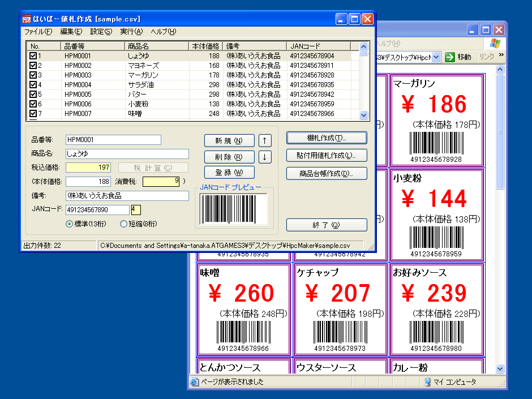The image size is (532, 399).
Task: Click the 移動 button in browser window
Action: tap(458, 57)
